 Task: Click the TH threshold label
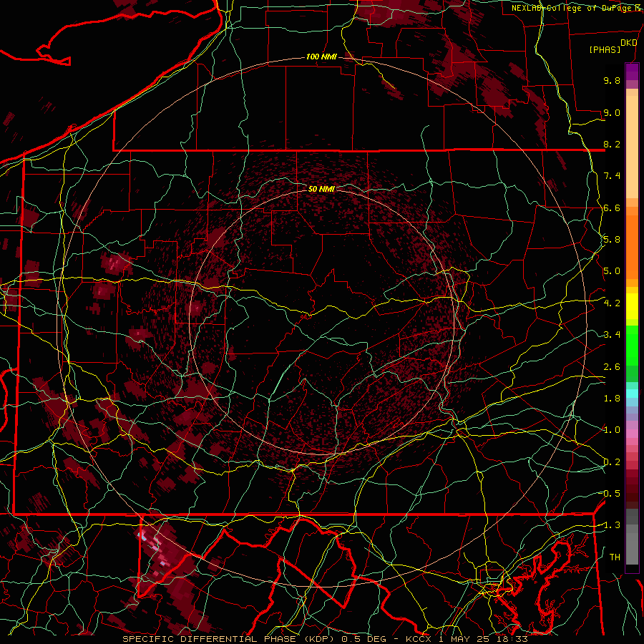(615, 557)
